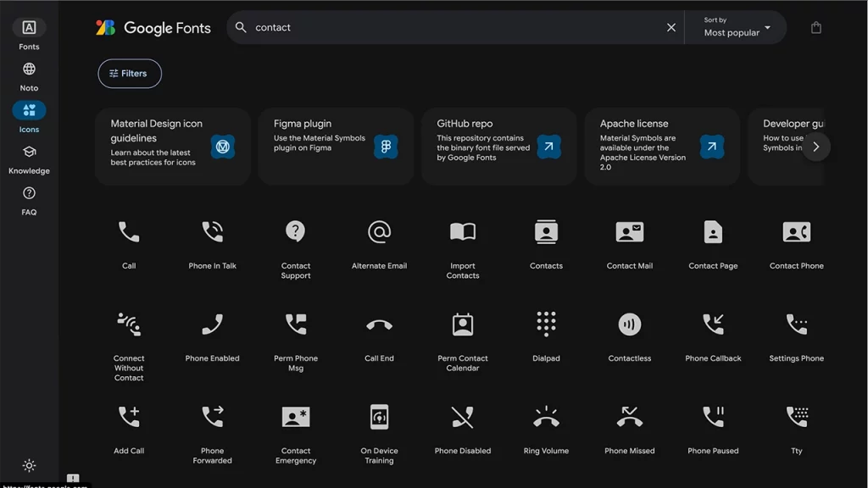Pick the Perm Contact Calendar icon
This screenshot has height=488, width=868.
(463, 324)
